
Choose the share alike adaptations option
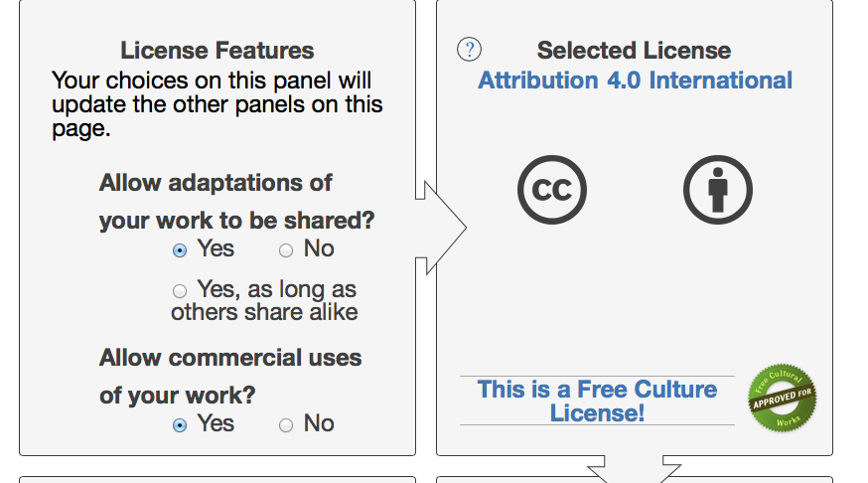(x=180, y=291)
